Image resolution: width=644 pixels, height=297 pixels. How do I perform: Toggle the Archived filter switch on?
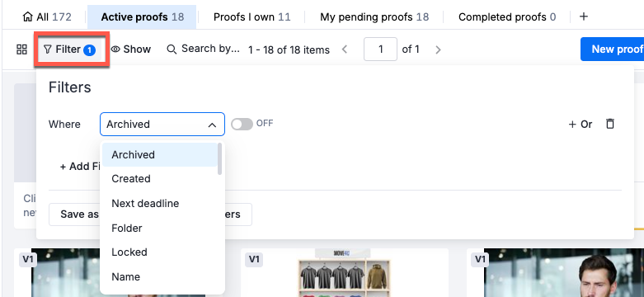point(242,124)
